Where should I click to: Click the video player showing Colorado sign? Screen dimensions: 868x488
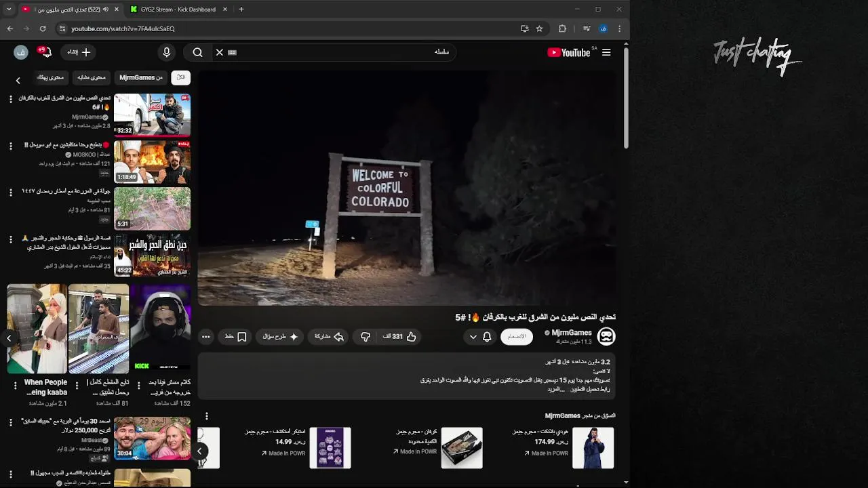407,188
